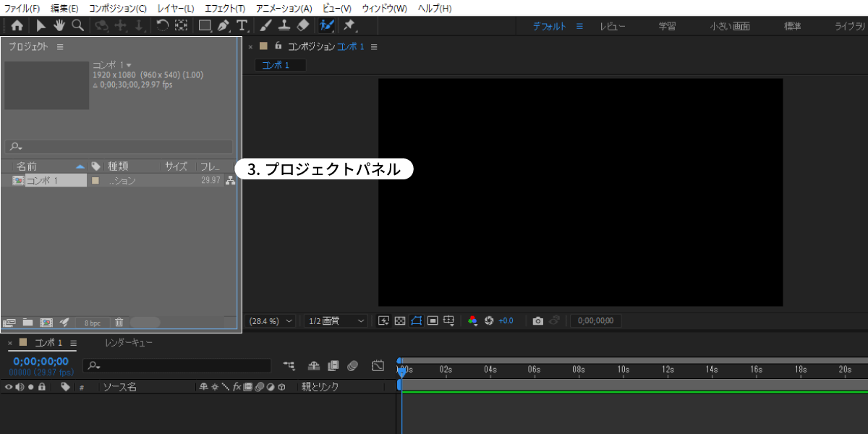This screenshot has height=434, width=868.
Task: Open the コンポ 1 timeline tab menu
Action: [x=73, y=343]
